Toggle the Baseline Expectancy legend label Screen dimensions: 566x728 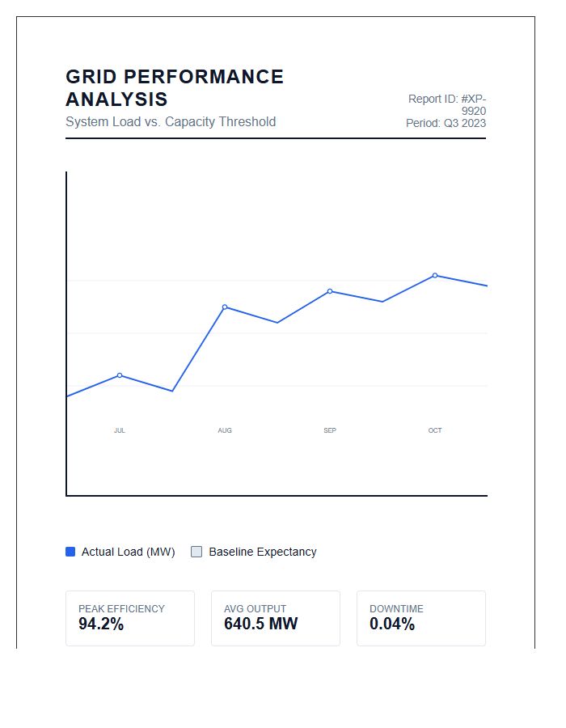[x=263, y=552]
